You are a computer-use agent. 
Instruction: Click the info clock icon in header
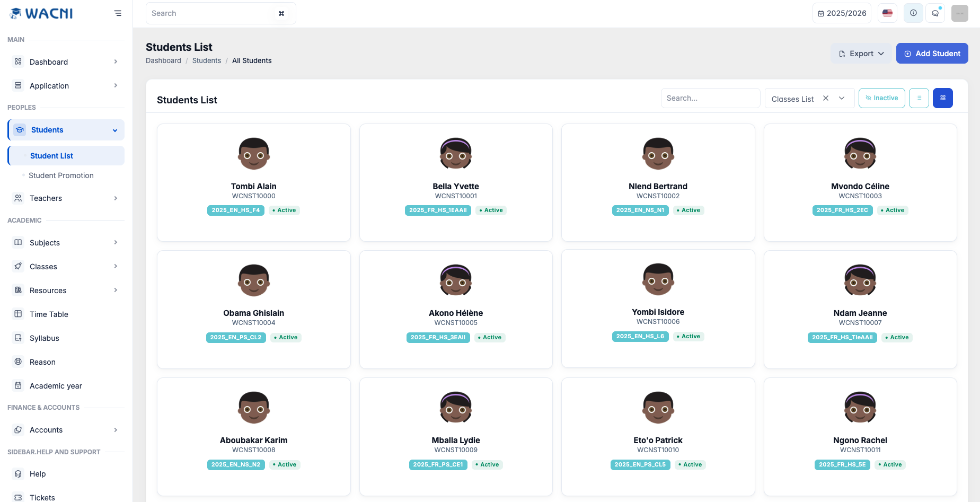(x=913, y=13)
